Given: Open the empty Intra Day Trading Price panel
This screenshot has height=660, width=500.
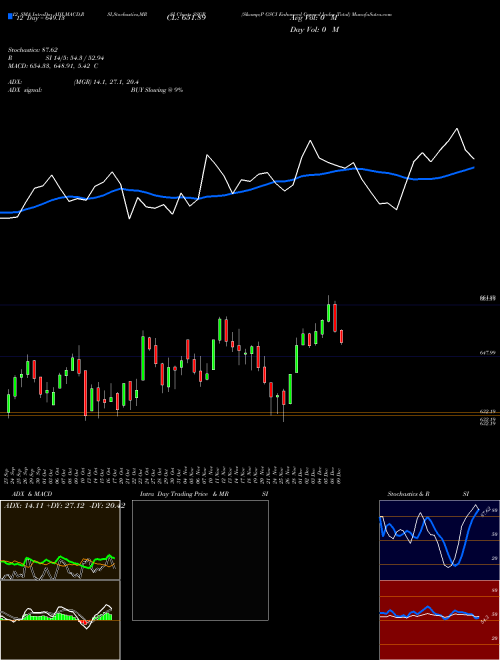Looking at the screenshot, I should click(x=200, y=560).
